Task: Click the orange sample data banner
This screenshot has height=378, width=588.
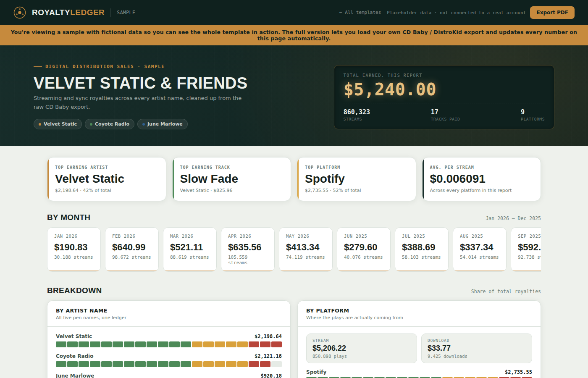Action: click(x=294, y=35)
